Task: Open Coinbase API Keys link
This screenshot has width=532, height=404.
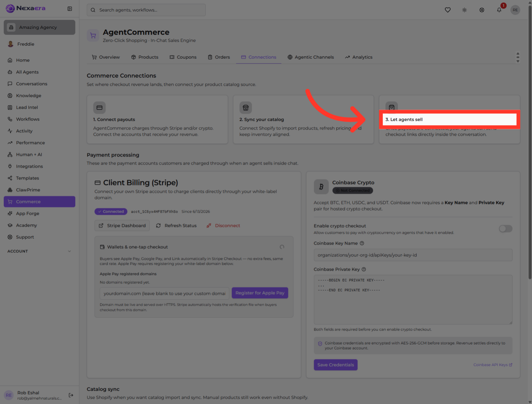Action: click(493, 365)
